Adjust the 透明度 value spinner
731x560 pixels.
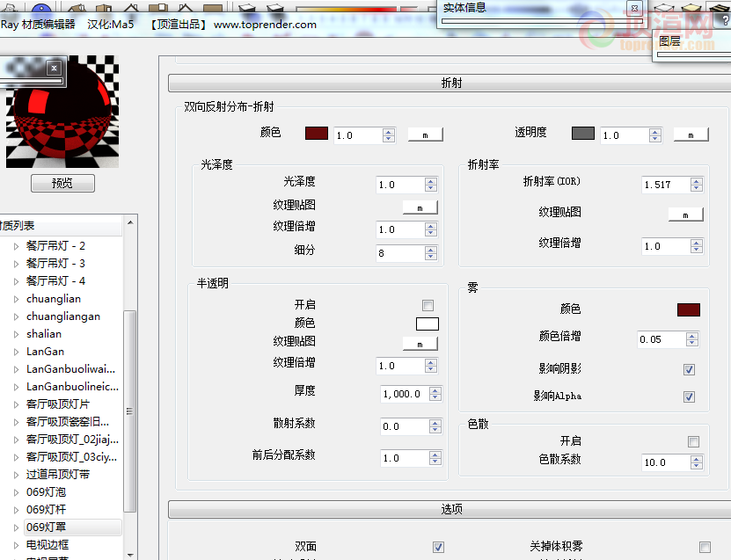(x=655, y=135)
